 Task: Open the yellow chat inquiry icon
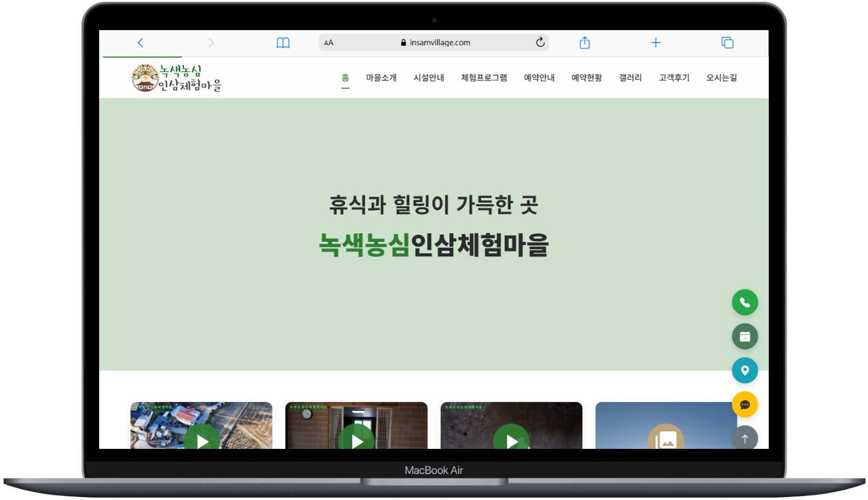[745, 404]
